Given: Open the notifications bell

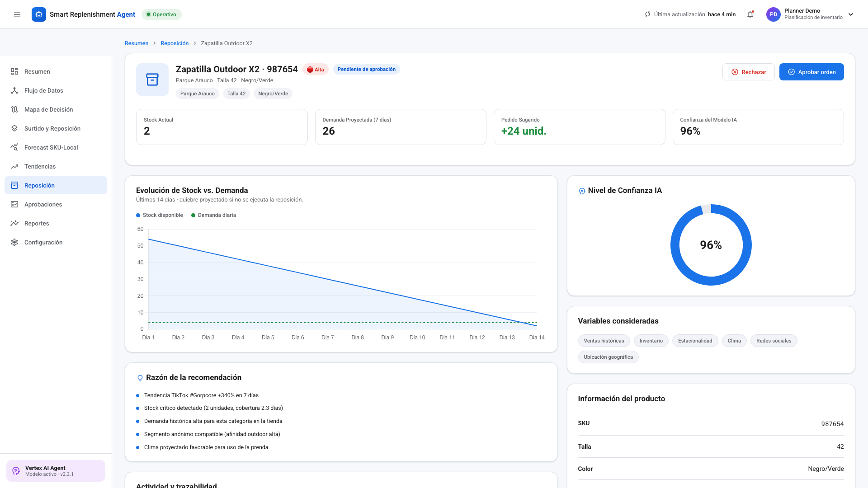Looking at the screenshot, I should 750,14.
